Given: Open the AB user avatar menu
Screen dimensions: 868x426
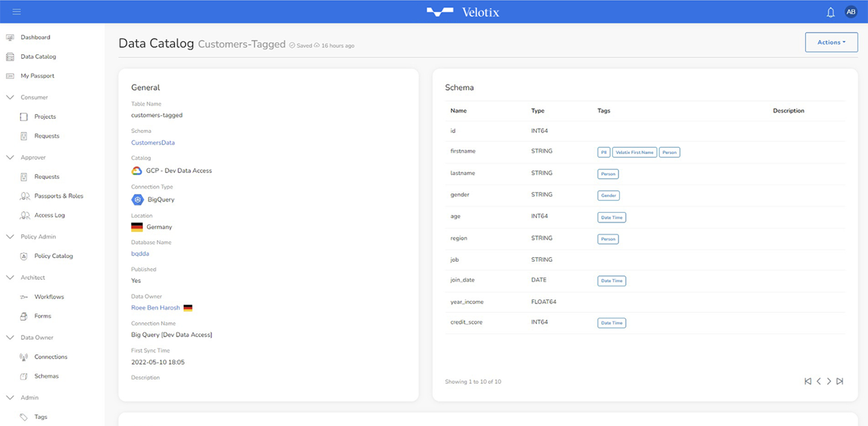Looking at the screenshot, I should (851, 12).
